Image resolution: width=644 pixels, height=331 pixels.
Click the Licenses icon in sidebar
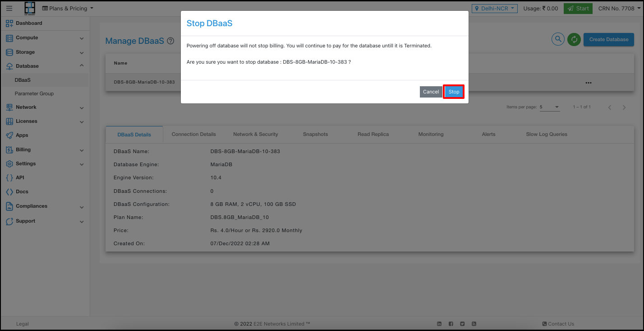tap(9, 121)
